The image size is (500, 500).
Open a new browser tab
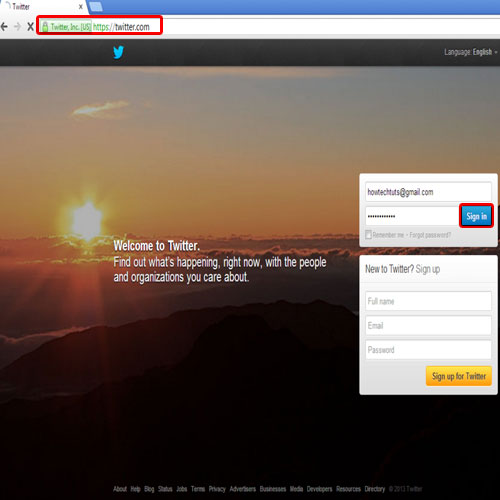click(96, 6)
